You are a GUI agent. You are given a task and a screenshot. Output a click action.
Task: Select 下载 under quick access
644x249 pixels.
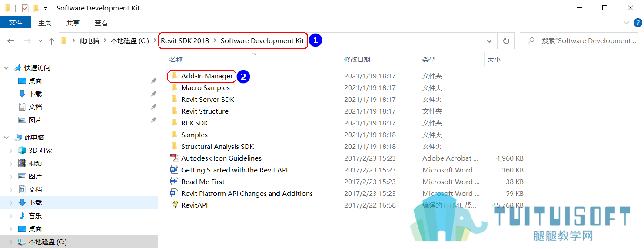[x=35, y=94]
